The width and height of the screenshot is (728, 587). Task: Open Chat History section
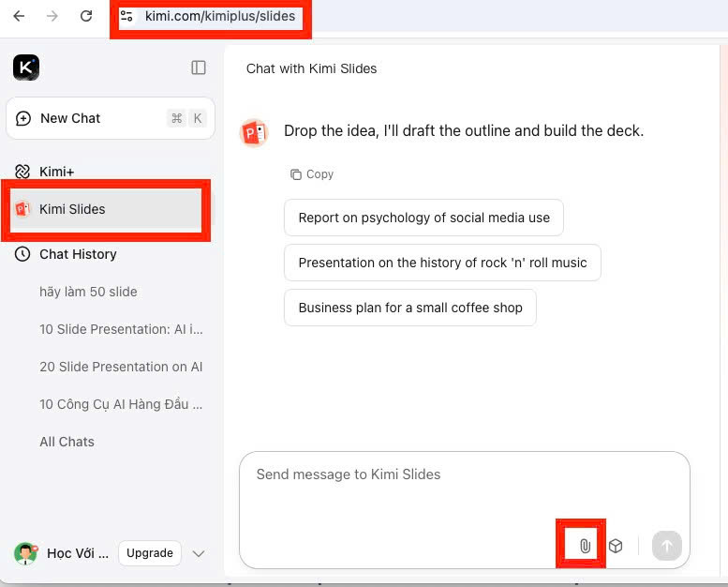click(x=77, y=254)
